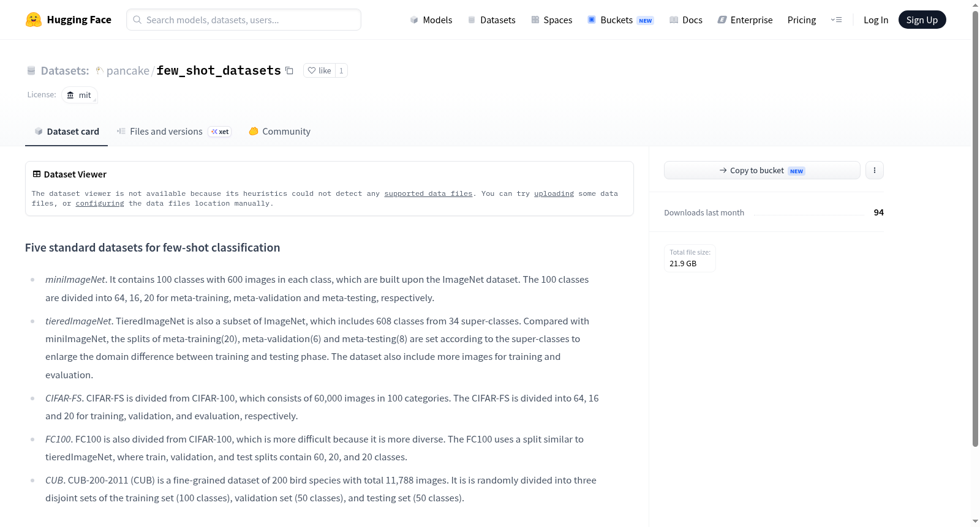980x527 pixels.
Task: Like the dataset with the heart button
Action: click(x=319, y=70)
